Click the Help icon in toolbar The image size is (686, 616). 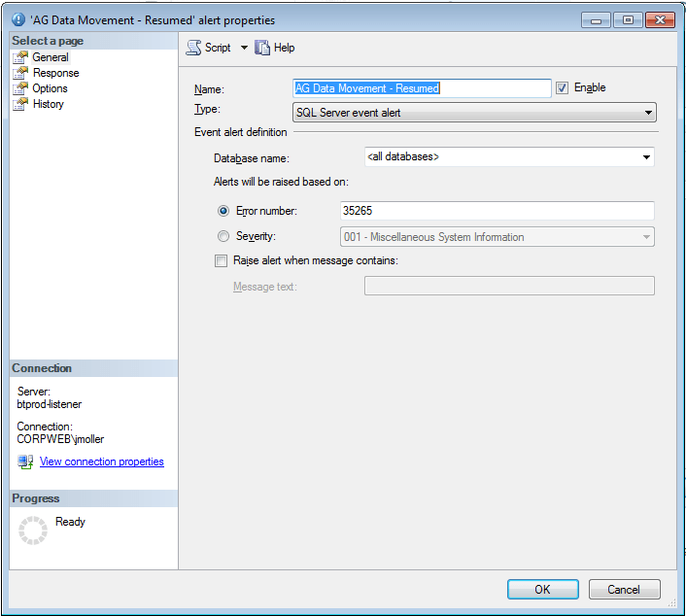pyautogui.click(x=261, y=48)
